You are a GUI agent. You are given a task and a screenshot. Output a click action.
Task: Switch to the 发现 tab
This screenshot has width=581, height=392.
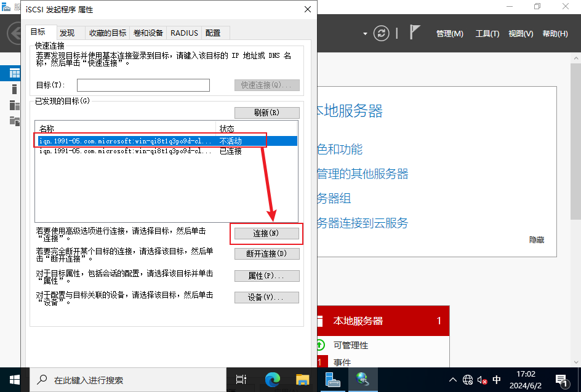67,33
